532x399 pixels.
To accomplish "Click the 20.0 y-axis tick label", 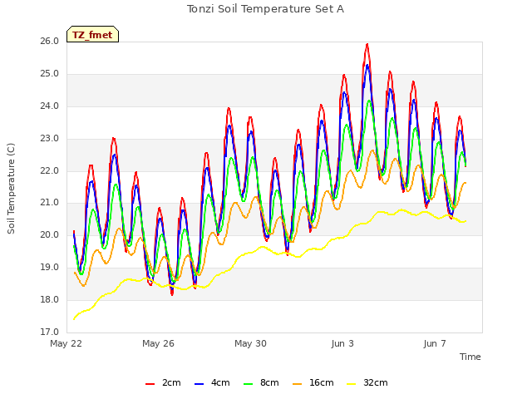I will click(50, 234).
